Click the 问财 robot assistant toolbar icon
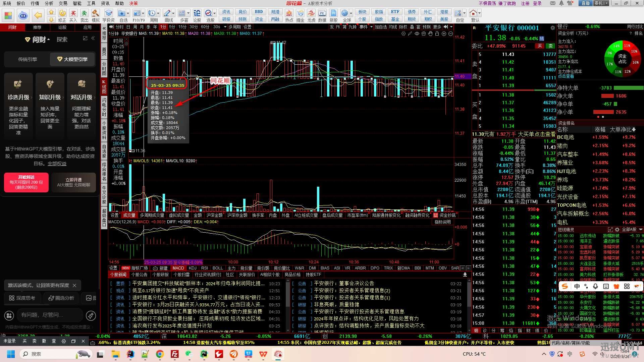 [x=23, y=15]
